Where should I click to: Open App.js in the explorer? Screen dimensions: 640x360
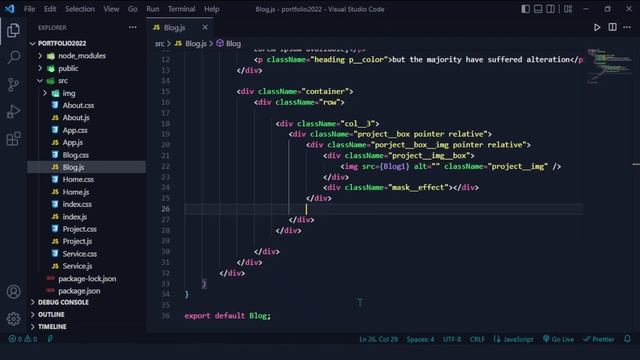pos(73,142)
